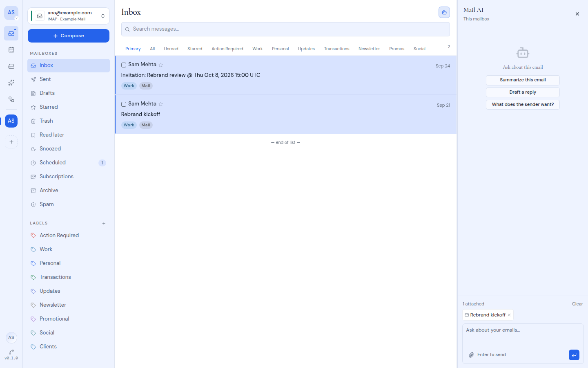Switch to the Action Required tab
The image size is (588, 368).
[x=227, y=49]
